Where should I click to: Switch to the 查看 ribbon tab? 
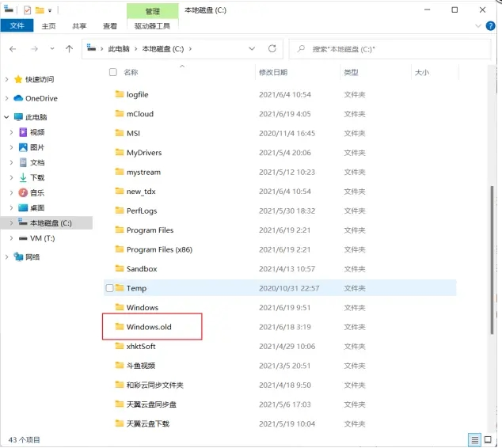coord(110,26)
